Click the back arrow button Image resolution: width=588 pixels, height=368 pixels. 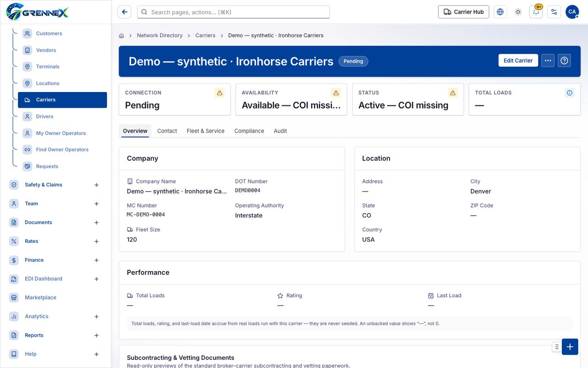pos(124,12)
